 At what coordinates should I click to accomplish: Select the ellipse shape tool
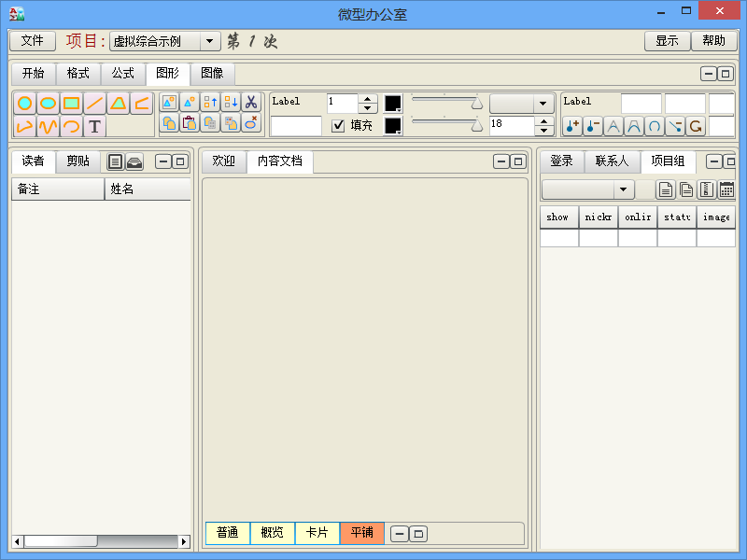click(49, 103)
